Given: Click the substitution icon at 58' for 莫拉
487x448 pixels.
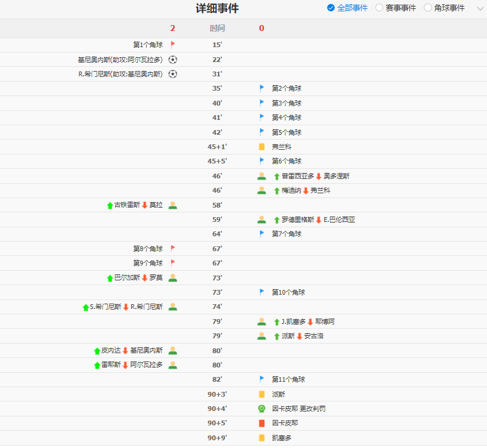Looking at the screenshot, I should [x=172, y=205].
